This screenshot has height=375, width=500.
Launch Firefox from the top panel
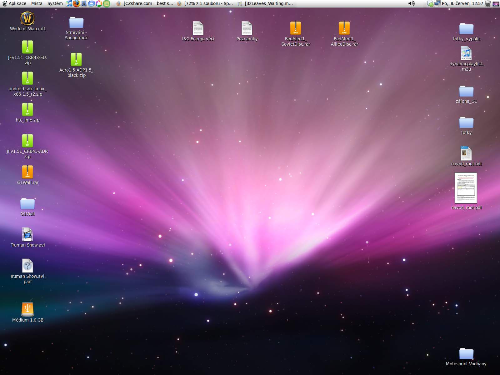(76, 3)
